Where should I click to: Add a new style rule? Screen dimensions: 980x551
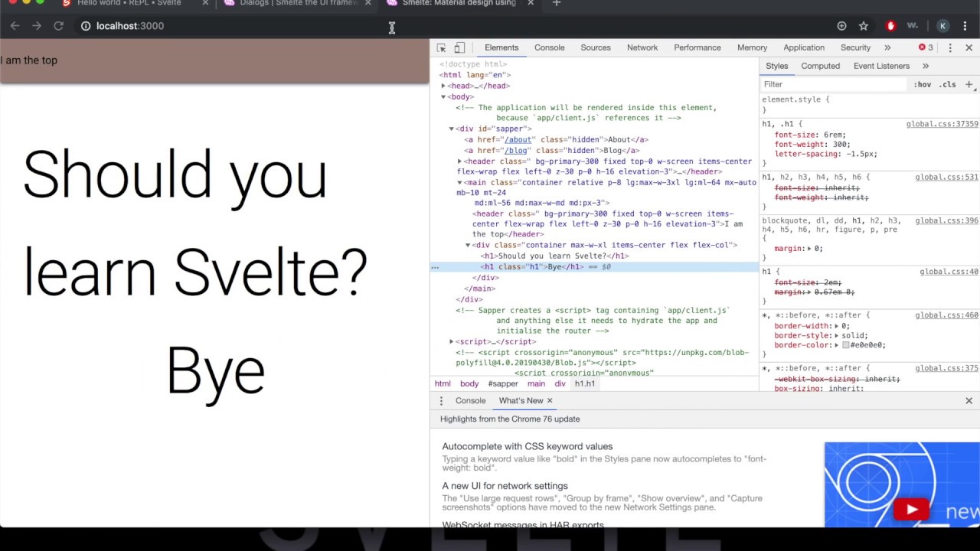point(969,84)
